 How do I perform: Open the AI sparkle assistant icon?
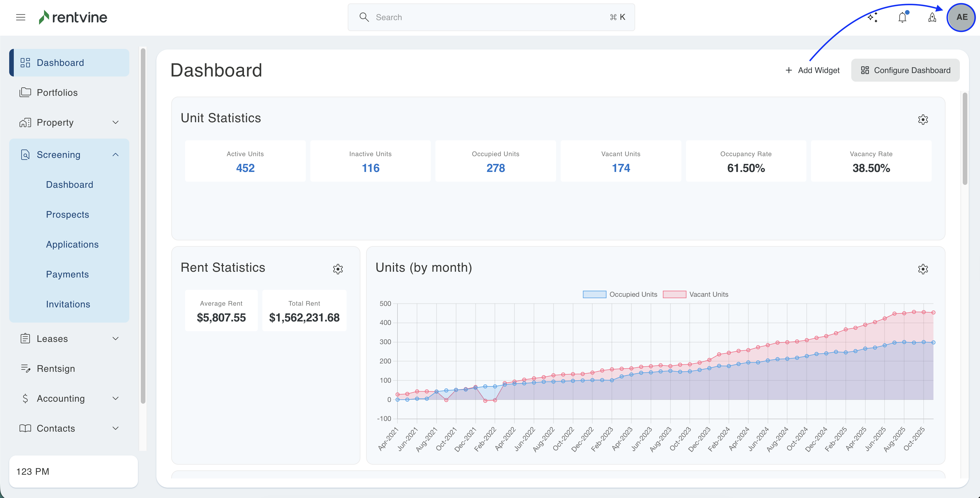coord(872,17)
